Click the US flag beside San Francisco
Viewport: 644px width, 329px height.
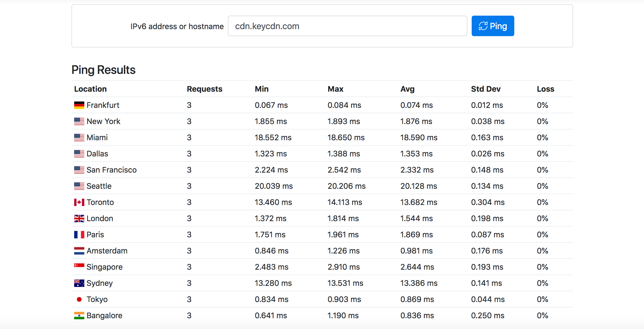[x=79, y=170]
